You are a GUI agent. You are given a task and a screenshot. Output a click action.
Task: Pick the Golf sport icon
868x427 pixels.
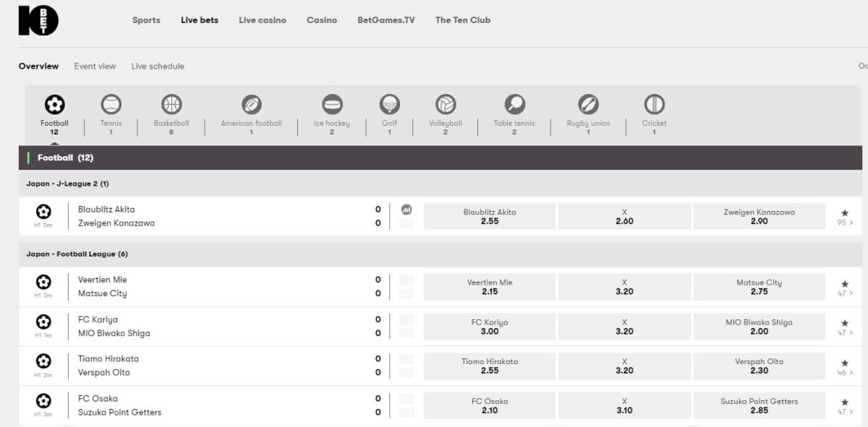389,105
